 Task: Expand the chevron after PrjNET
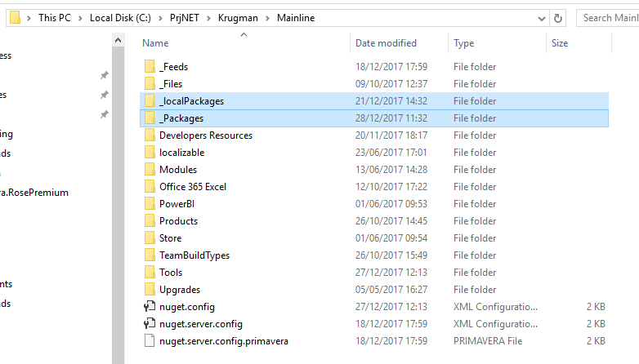tap(208, 18)
